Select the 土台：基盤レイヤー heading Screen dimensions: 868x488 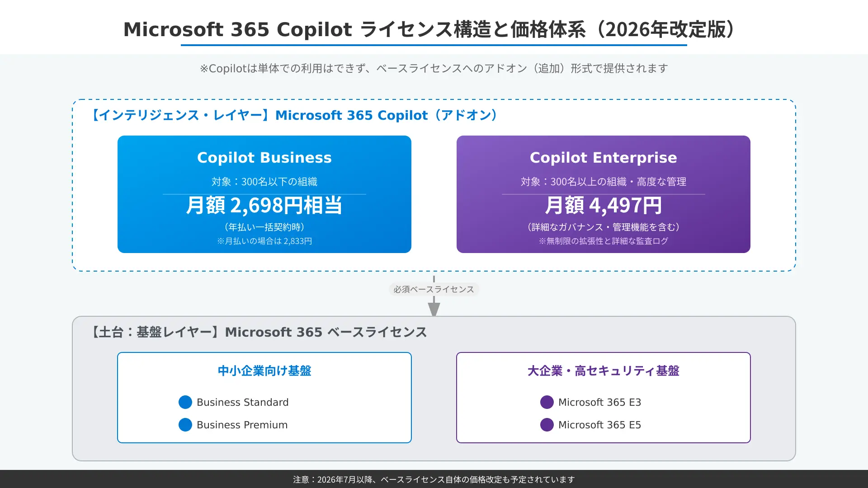coord(259,332)
